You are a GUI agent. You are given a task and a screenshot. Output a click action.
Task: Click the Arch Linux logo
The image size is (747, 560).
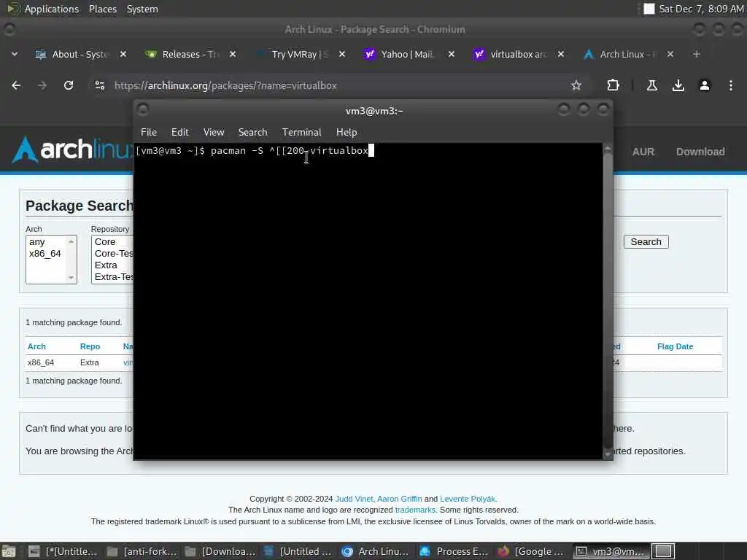[71, 149]
